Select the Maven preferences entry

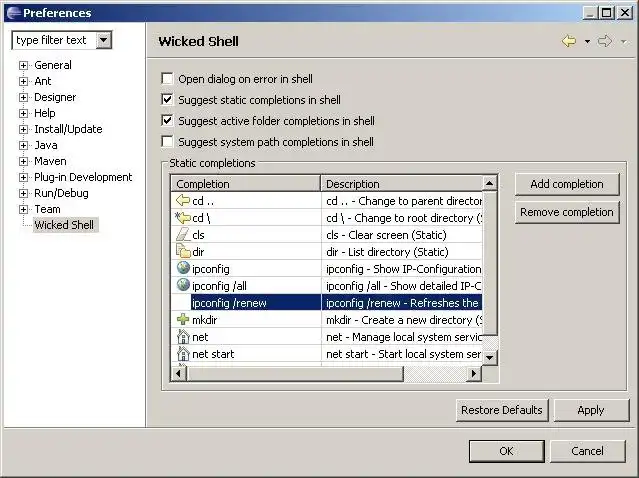pos(50,161)
